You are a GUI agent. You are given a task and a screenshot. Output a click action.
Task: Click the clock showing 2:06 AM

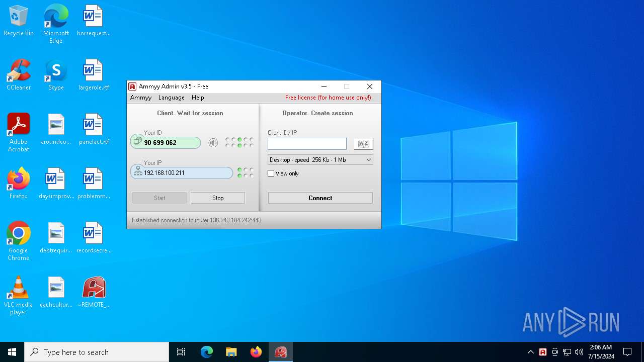click(x=601, y=347)
